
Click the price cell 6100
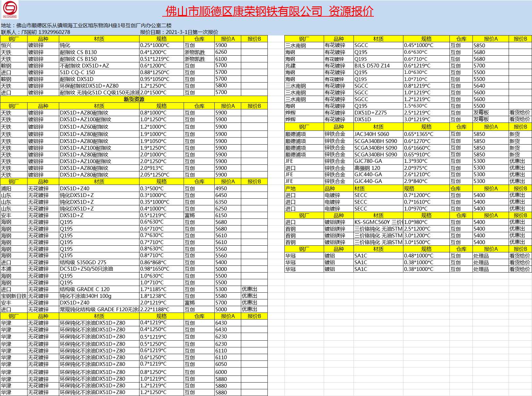tap(228, 59)
